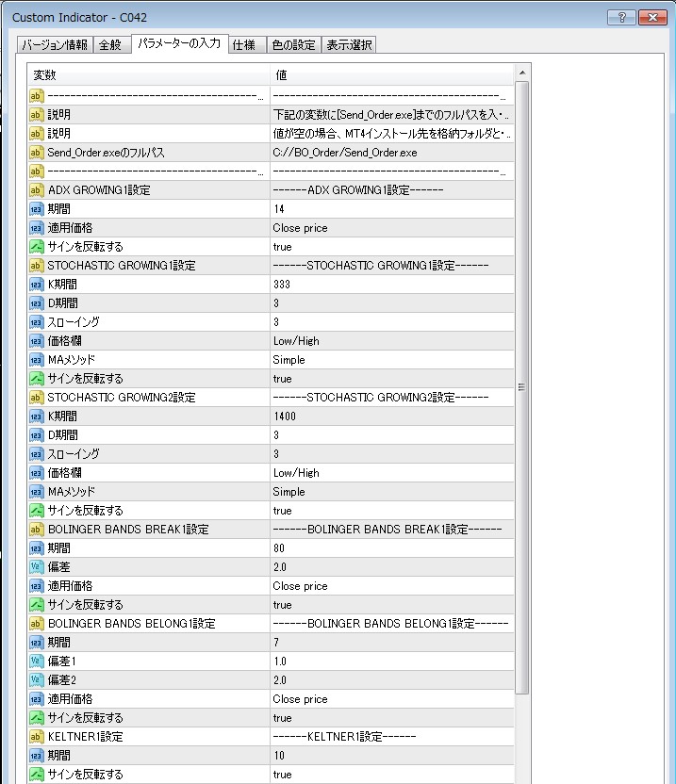
Task: Toggle STOCHASTIC GROWING2 サインを反転する value
Action: pos(392,511)
